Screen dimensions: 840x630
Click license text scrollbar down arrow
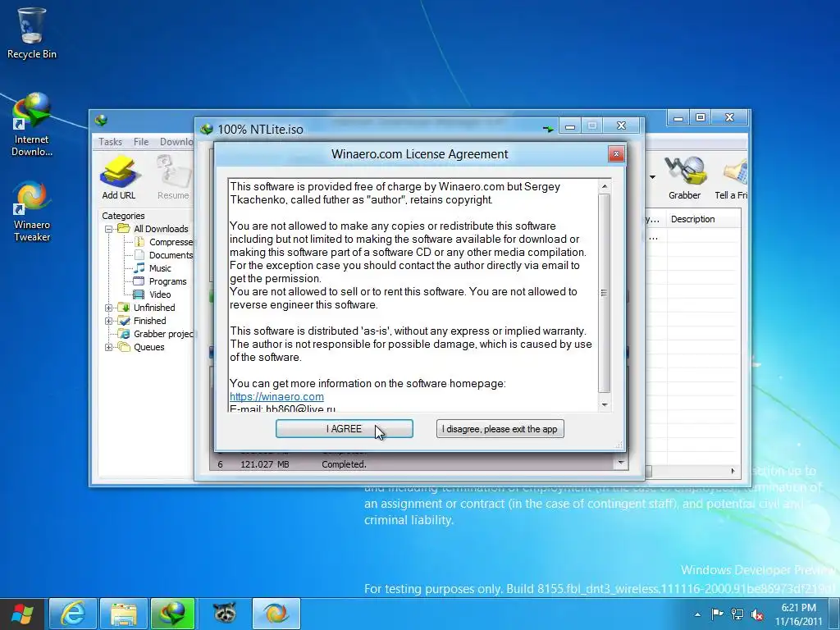pyautogui.click(x=605, y=404)
